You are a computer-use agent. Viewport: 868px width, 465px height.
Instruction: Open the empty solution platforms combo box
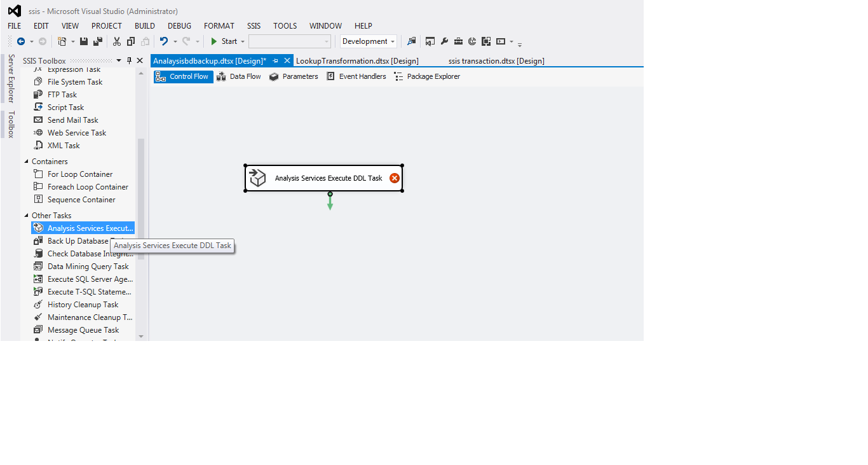point(290,41)
